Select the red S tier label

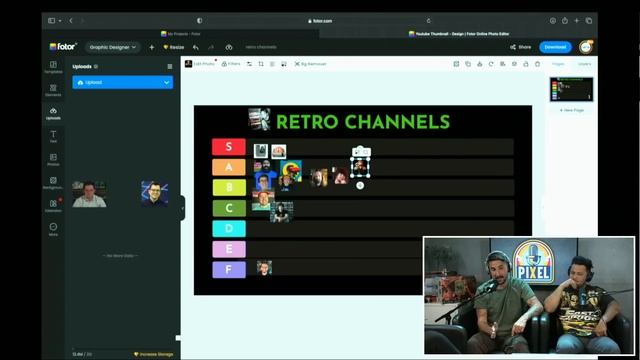[x=229, y=147]
